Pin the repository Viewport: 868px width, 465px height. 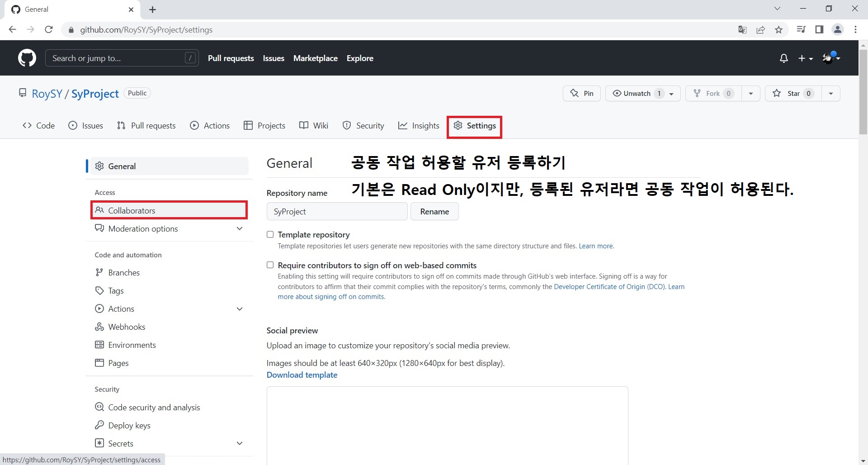pos(582,93)
